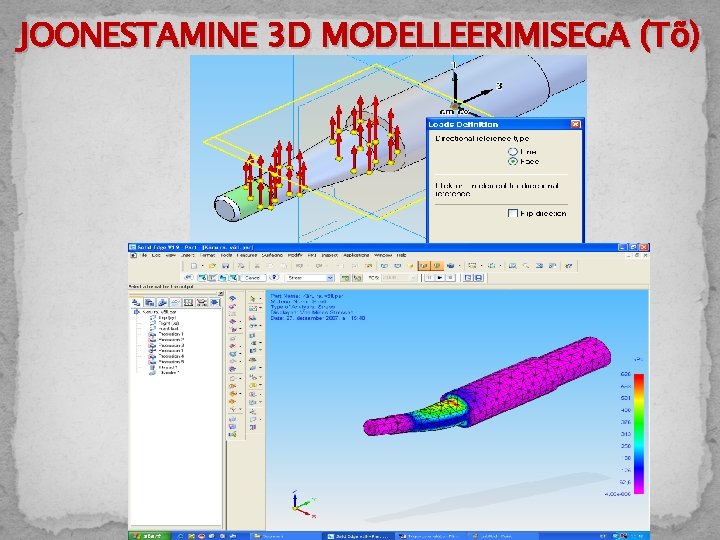Open the Features menu
Image resolution: width=720 pixels, height=540 pixels.
247,255
